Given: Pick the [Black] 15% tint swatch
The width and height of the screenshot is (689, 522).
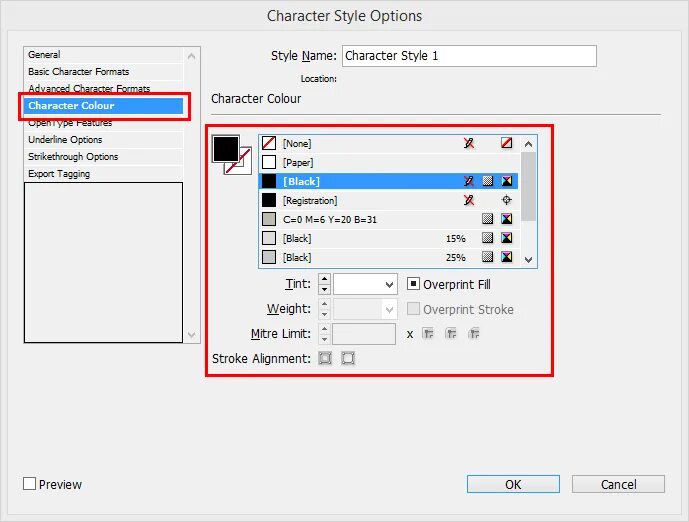Looking at the screenshot, I should tap(389, 238).
